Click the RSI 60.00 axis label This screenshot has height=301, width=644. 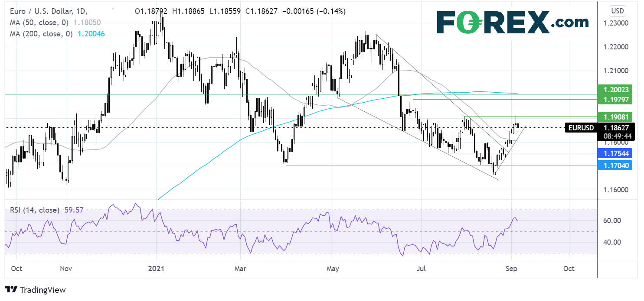point(612,220)
